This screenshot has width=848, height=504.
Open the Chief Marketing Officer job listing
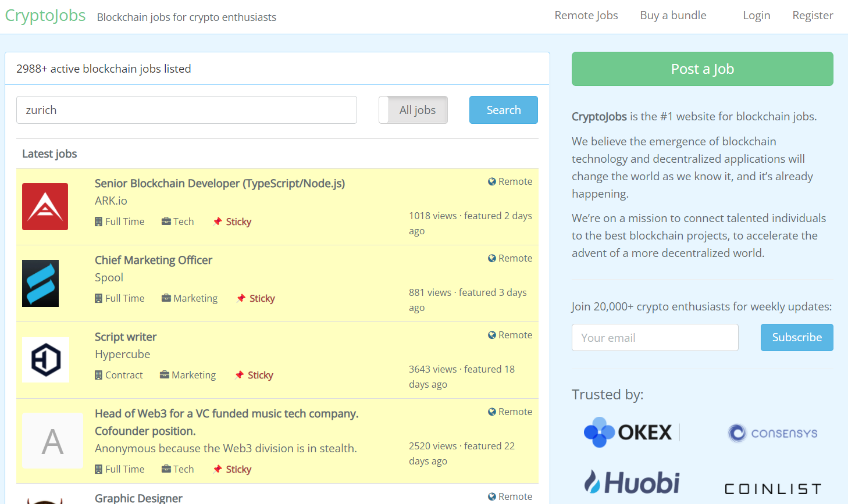pos(154,260)
